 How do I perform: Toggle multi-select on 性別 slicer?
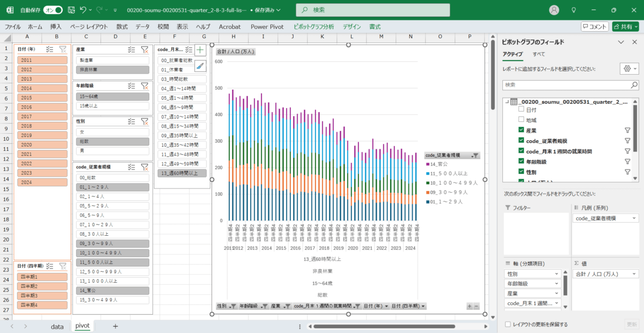pos(131,121)
